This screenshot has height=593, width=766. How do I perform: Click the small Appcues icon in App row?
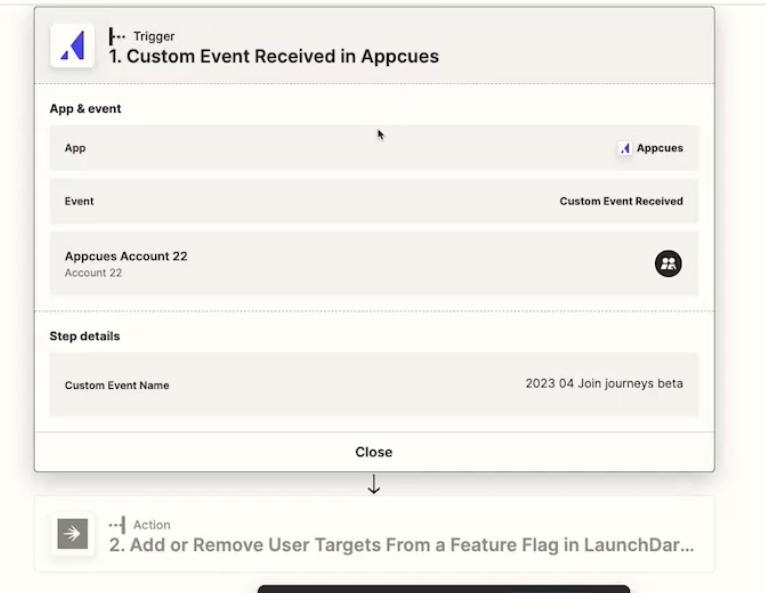pyautogui.click(x=625, y=148)
